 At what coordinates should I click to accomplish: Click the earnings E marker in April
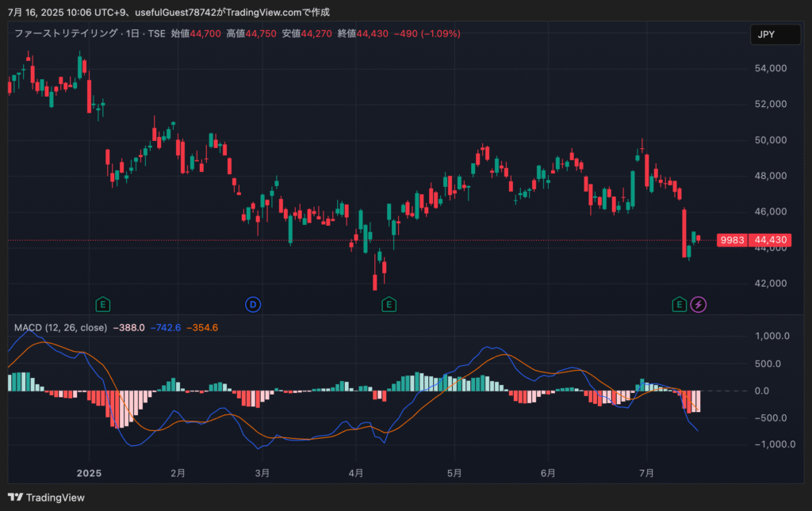coord(389,305)
